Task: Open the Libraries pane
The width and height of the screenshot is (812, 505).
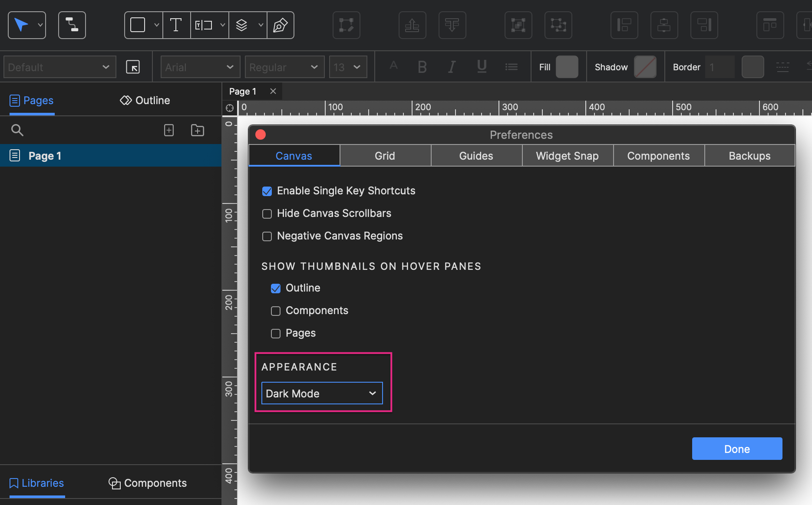Action: click(36, 483)
